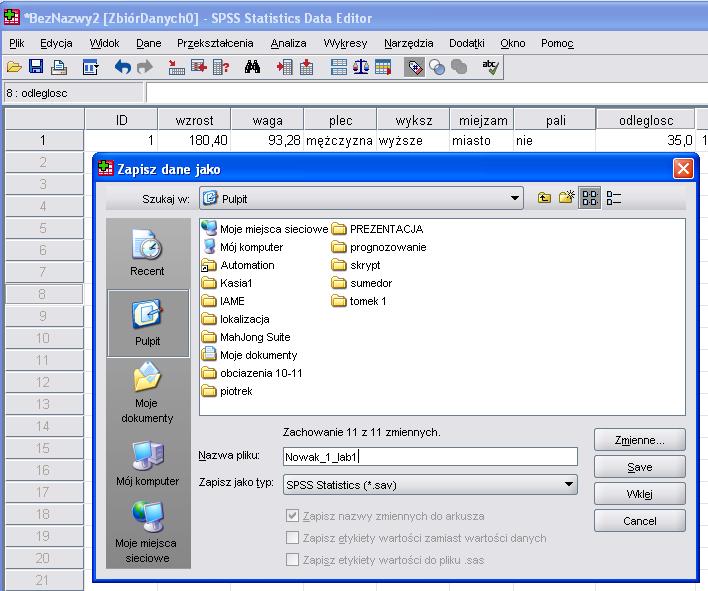
Task: Select the Kasia1 folder
Action: (x=227, y=283)
